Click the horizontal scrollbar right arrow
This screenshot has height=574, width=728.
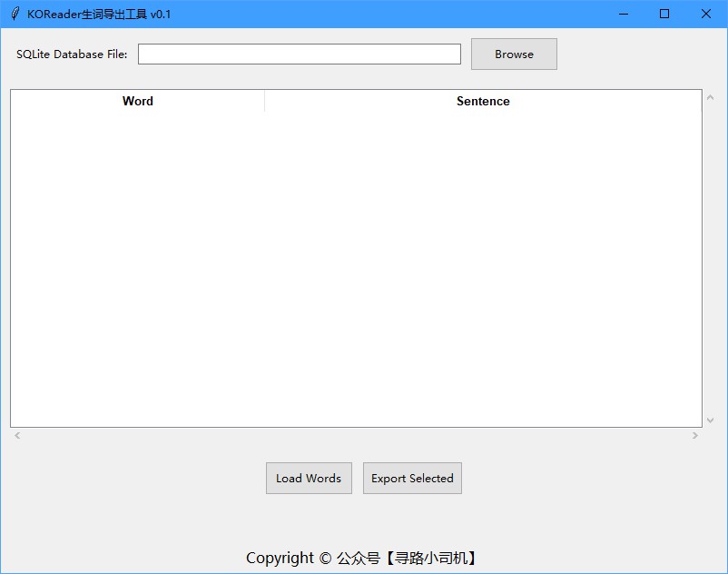(695, 435)
